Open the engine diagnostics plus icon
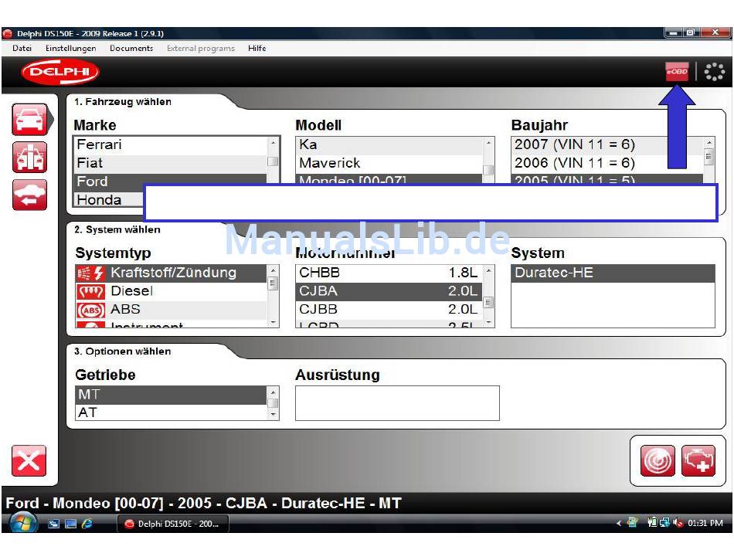 (698, 461)
